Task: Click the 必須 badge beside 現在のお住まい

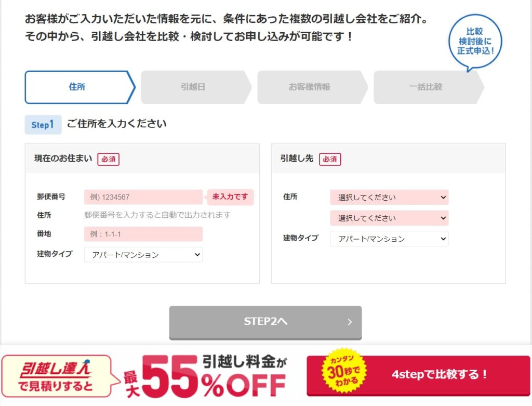Action: tap(109, 159)
